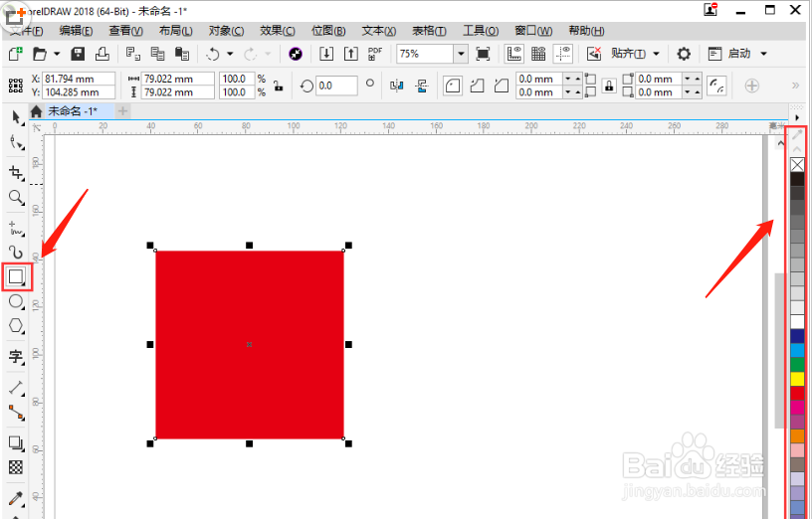
Task: Open the 编辑(E) menu
Action: 76,31
